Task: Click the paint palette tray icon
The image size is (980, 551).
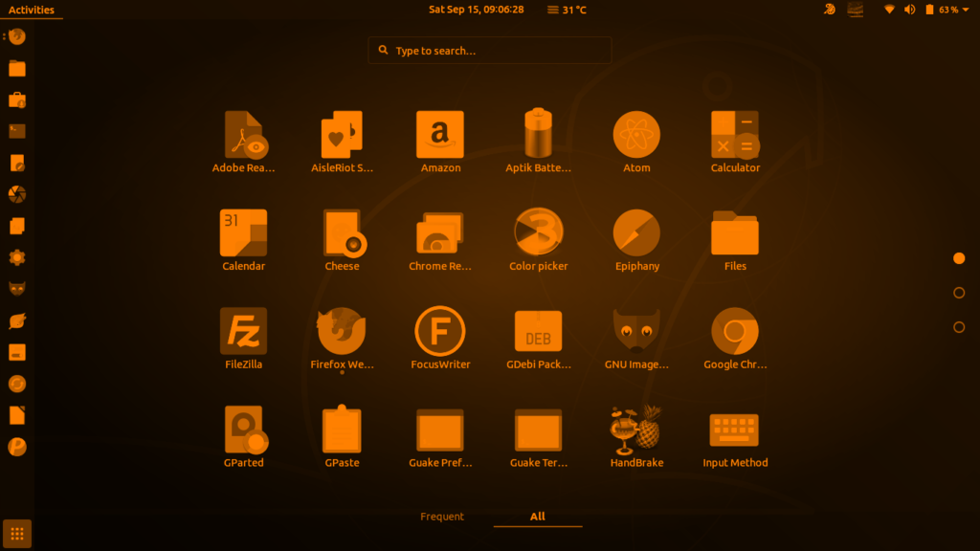Action: 830,10
